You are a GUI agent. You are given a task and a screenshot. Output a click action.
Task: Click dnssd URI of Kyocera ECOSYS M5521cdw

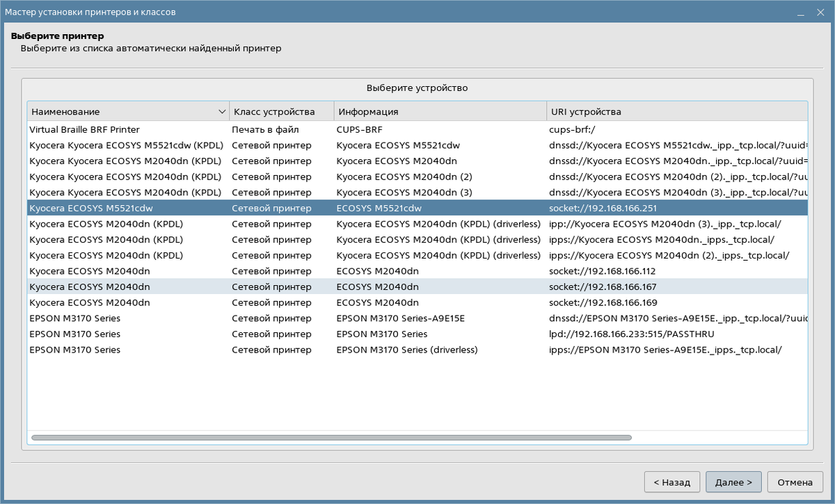pyautogui.click(x=678, y=145)
